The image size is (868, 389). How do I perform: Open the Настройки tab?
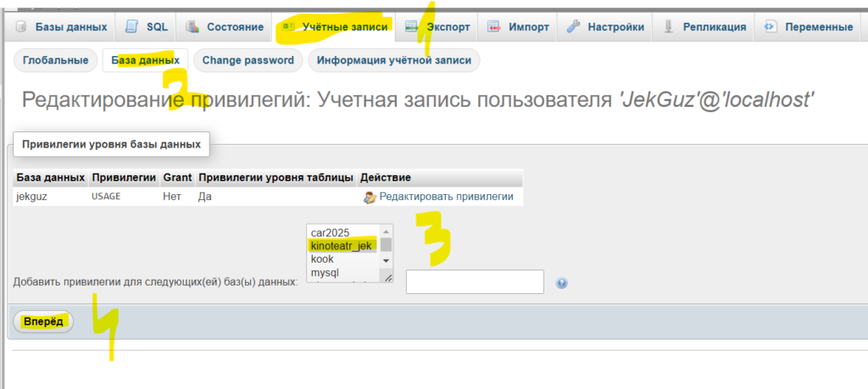click(x=605, y=26)
